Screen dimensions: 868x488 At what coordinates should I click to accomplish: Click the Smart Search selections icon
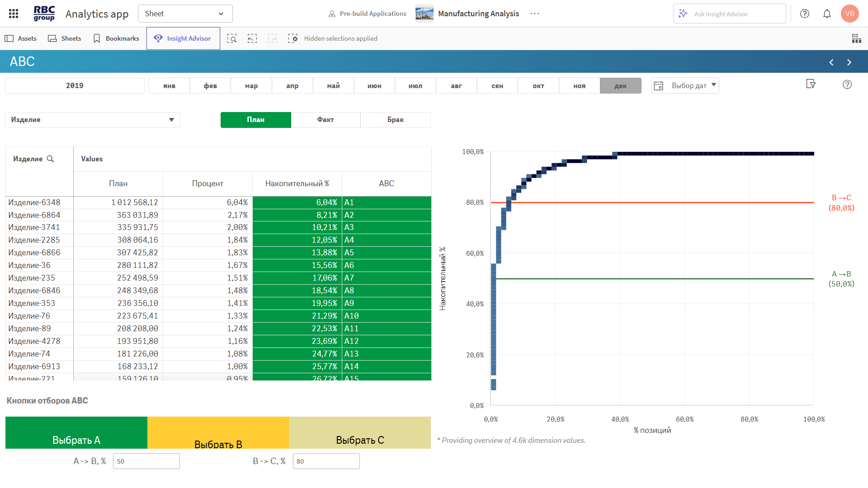232,38
